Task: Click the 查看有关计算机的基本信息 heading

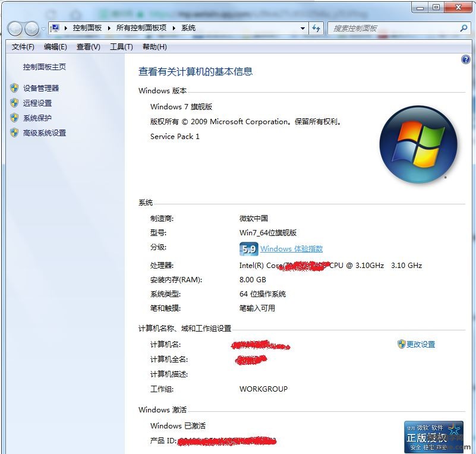Action: point(196,72)
